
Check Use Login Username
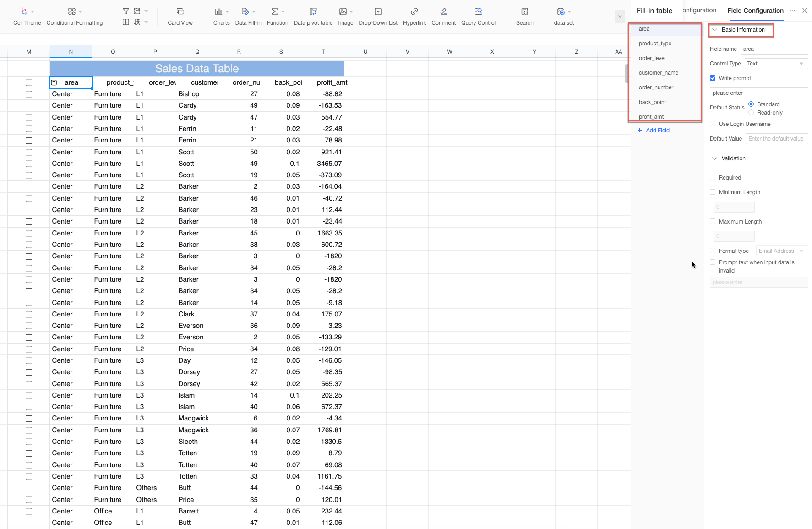pos(713,124)
